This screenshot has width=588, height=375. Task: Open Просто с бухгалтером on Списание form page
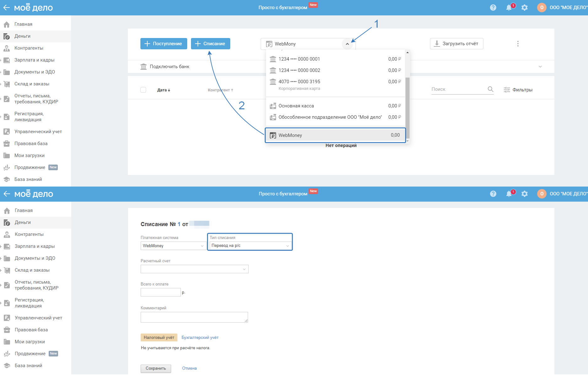point(283,194)
